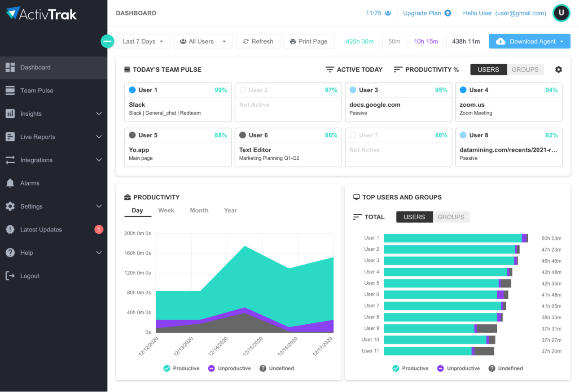Image resolution: width=579 pixels, height=392 pixels.
Task: Select the Team Pulse icon in sidebar
Action: point(10,90)
